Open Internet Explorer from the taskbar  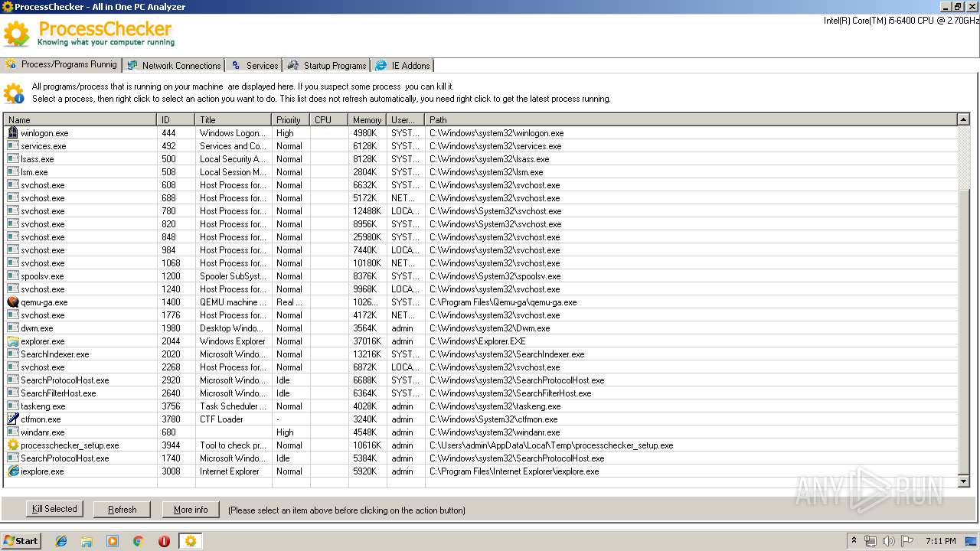coord(61,541)
